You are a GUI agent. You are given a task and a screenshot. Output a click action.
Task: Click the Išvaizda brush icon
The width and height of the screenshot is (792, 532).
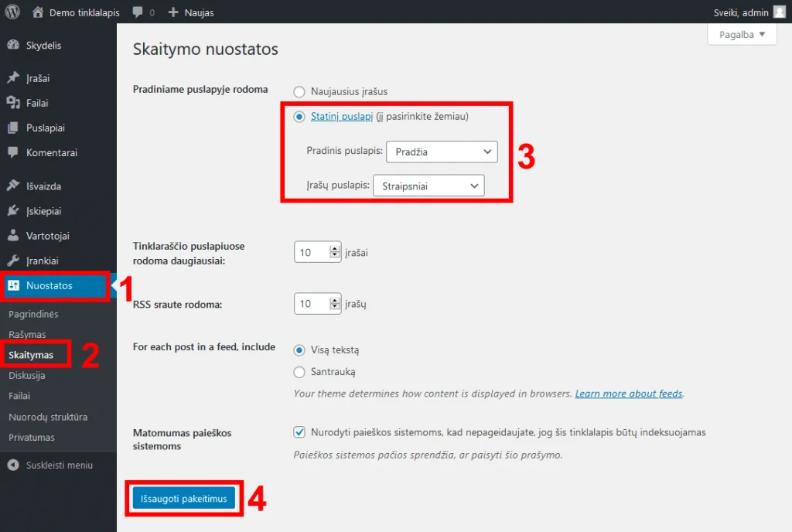point(13,186)
